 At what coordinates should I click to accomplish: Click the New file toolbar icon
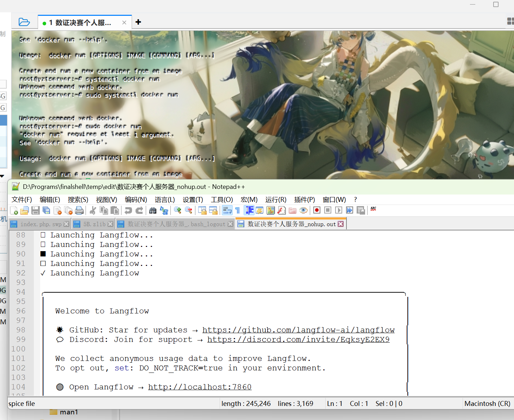point(14,210)
